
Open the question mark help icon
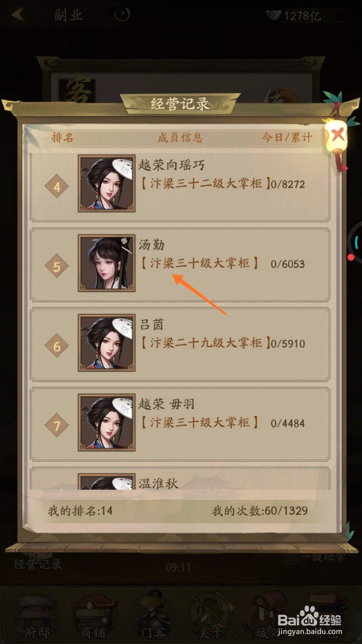pos(122,15)
